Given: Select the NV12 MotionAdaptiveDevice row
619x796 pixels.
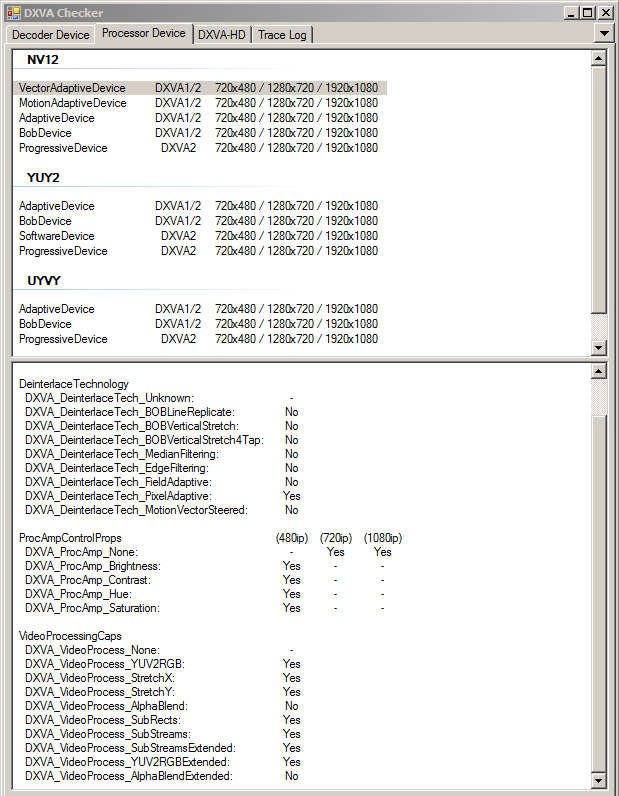Looking at the screenshot, I should click(x=200, y=103).
